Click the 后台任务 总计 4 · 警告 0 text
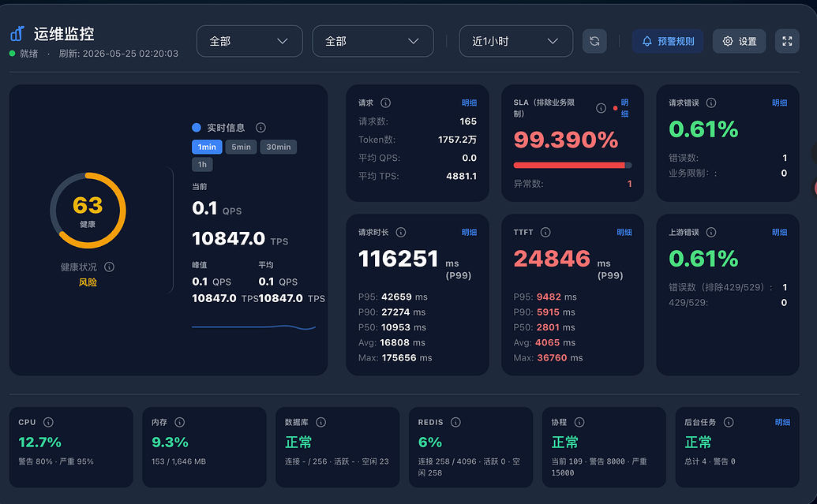Screen dimensions: 817x504 click(x=710, y=461)
